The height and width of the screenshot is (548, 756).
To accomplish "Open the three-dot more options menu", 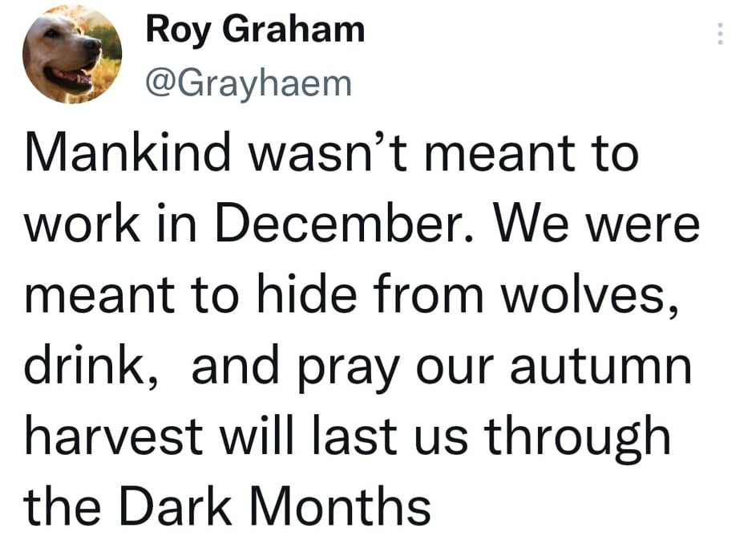I will click(x=719, y=34).
